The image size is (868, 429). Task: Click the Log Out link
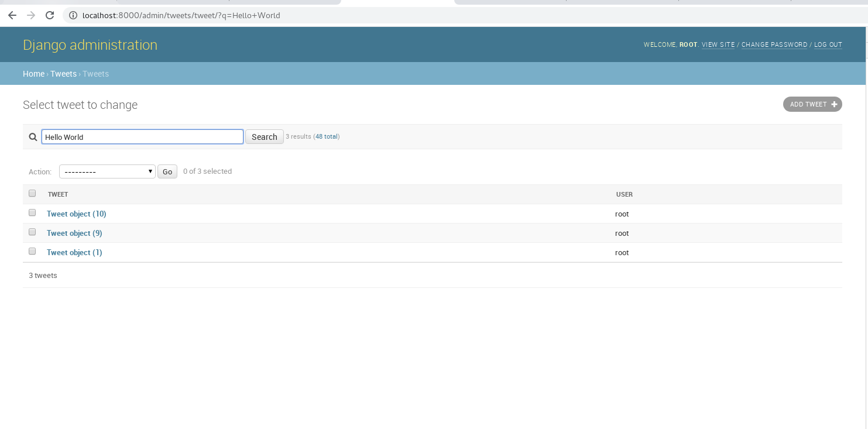(x=828, y=44)
